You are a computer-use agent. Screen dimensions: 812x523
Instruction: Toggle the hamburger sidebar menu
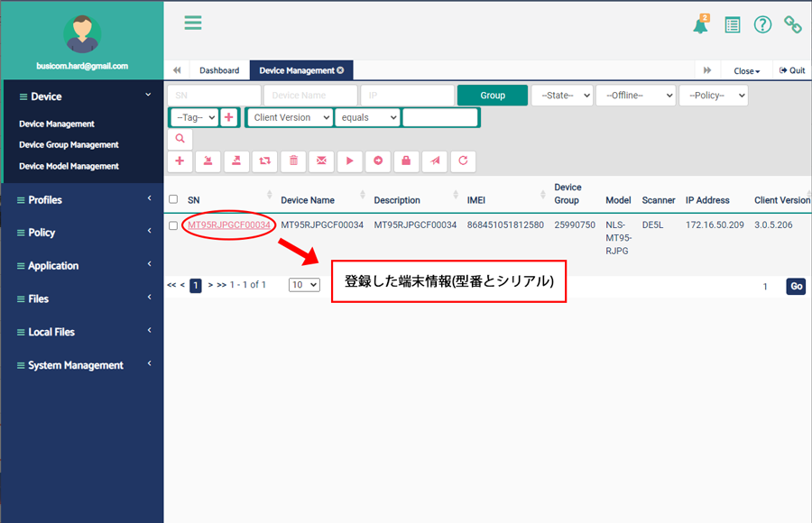coord(193,23)
